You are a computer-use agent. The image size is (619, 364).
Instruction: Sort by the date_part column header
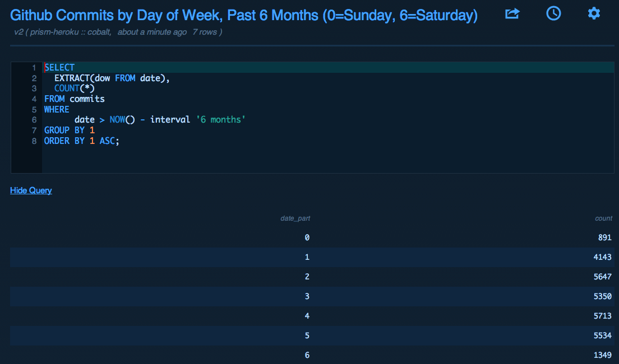click(295, 218)
